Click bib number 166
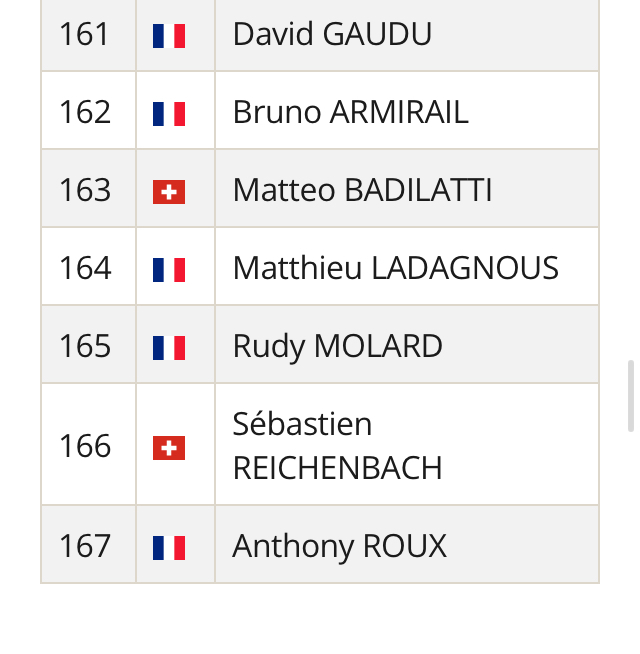Viewport: 640px width, 654px height. 85,446
